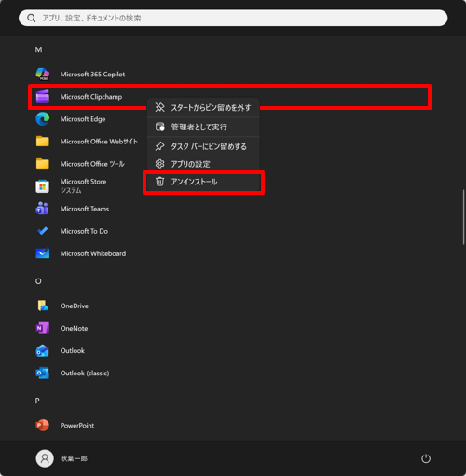The width and height of the screenshot is (466, 476).
Task: Open the Microsoft Store icon
Action: pos(43,186)
